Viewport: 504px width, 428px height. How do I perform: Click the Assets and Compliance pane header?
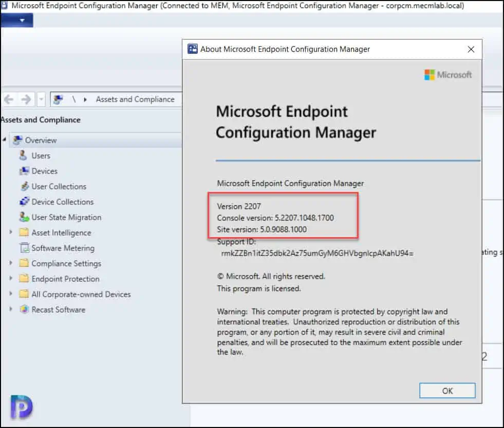click(x=41, y=120)
